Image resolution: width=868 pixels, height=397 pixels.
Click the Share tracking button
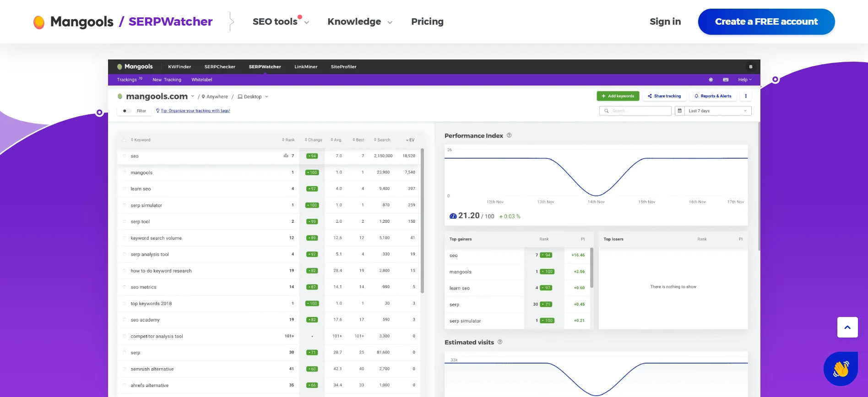click(x=664, y=96)
